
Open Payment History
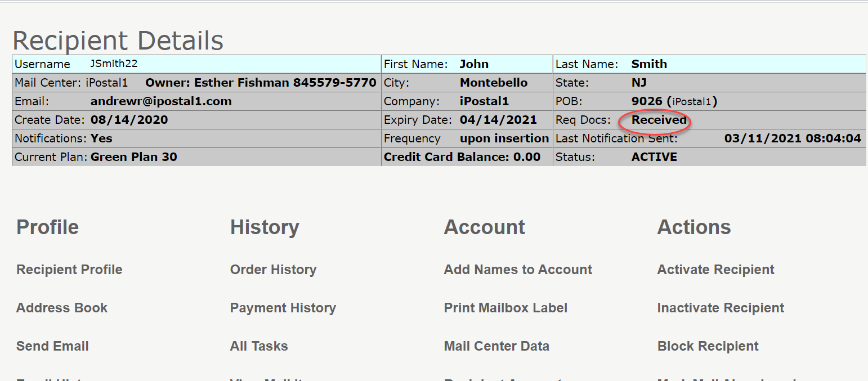pos(283,307)
